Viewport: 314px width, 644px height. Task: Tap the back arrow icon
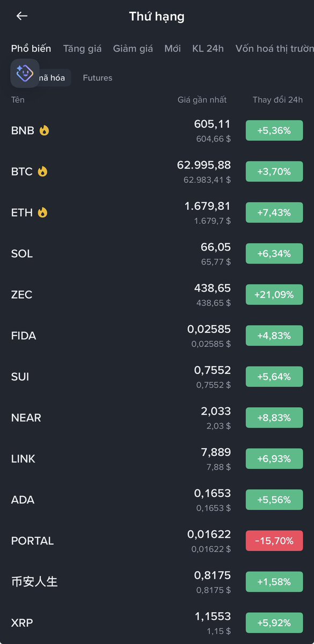click(21, 16)
